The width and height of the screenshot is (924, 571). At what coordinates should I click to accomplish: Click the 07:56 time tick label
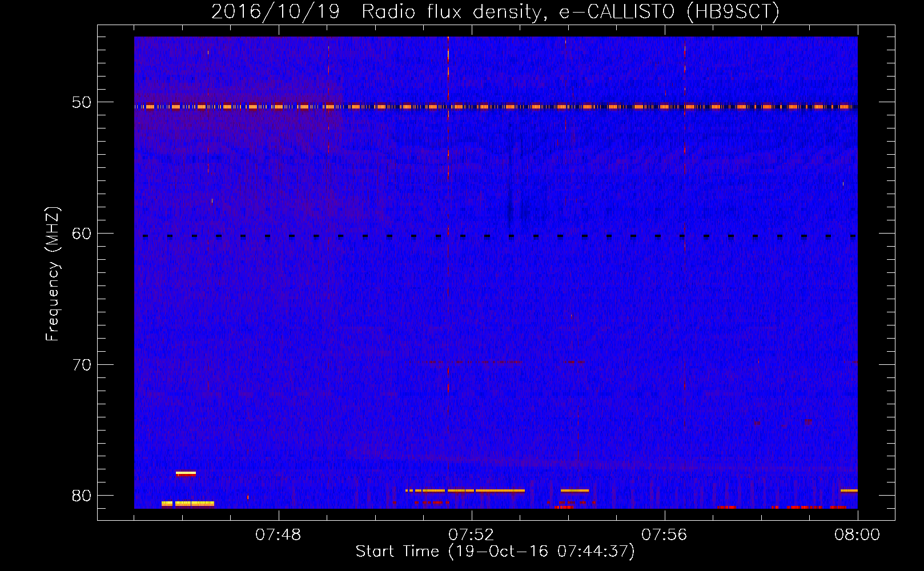664,535
